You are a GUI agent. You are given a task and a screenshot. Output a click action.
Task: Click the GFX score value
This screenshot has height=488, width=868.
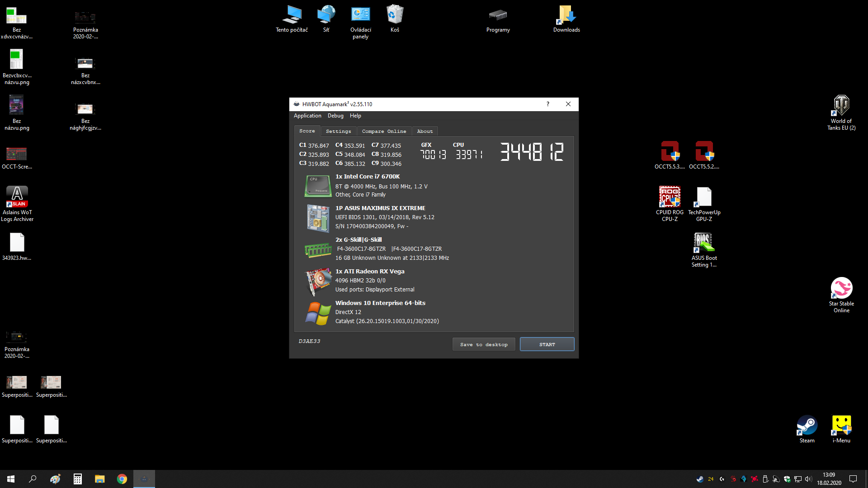(x=433, y=155)
